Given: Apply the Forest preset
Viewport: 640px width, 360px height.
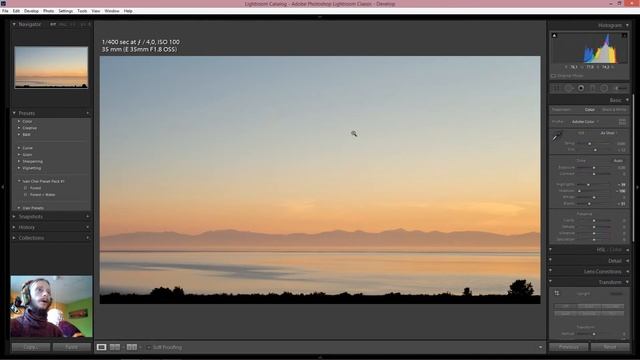Looking at the screenshot, I should [36, 188].
